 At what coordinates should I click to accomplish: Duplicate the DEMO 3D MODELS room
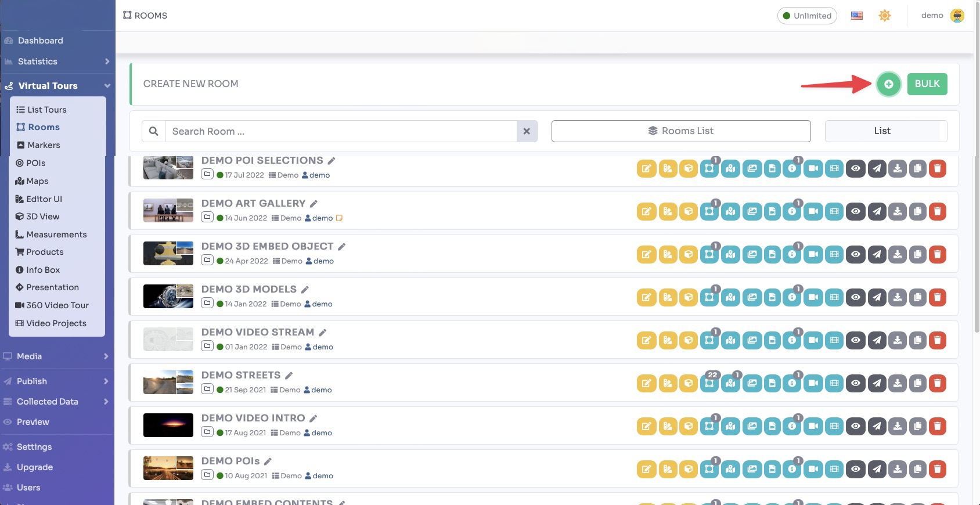point(917,298)
